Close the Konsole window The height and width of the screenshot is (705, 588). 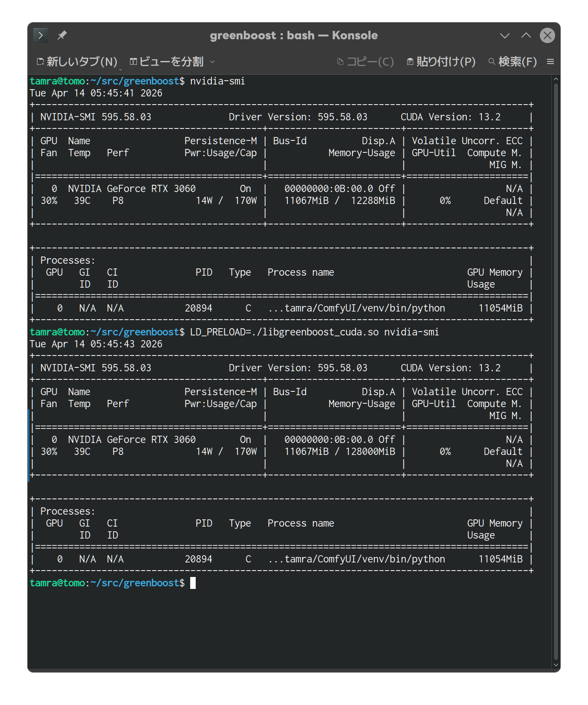[x=547, y=35]
